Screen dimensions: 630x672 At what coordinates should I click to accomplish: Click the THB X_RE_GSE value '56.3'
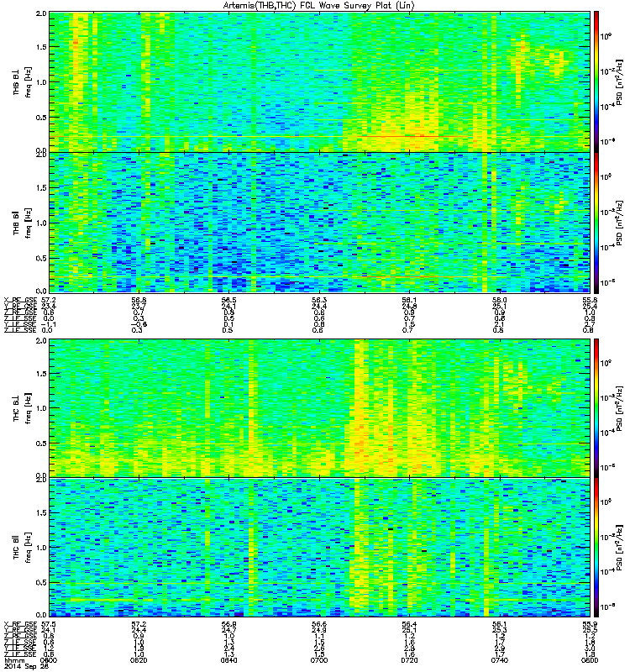click(319, 300)
